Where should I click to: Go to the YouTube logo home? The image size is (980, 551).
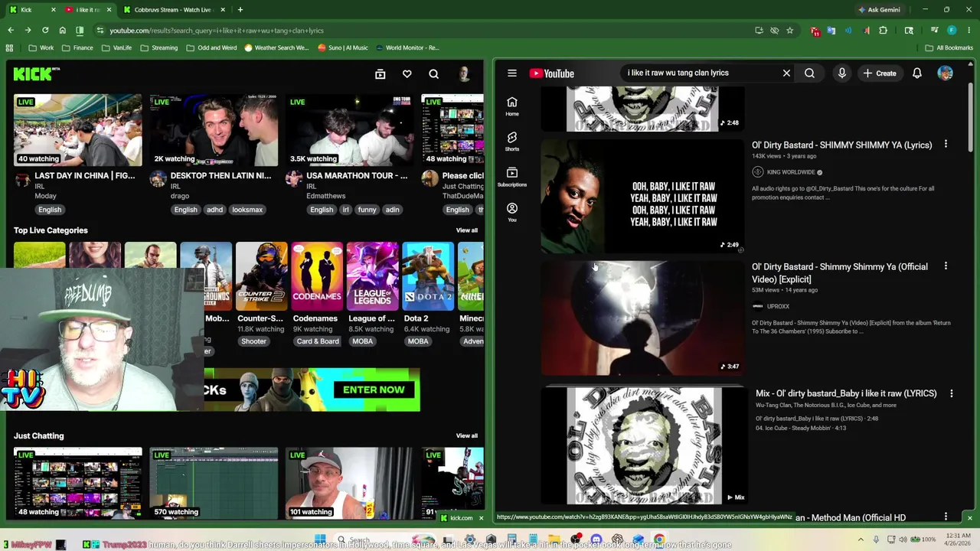[x=551, y=73]
